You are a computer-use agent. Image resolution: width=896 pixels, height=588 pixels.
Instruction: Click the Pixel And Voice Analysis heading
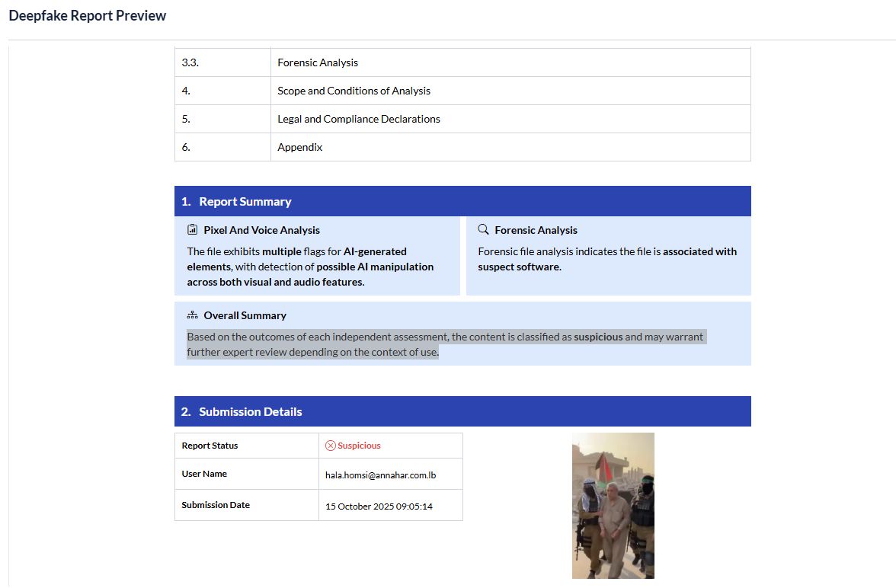point(261,230)
